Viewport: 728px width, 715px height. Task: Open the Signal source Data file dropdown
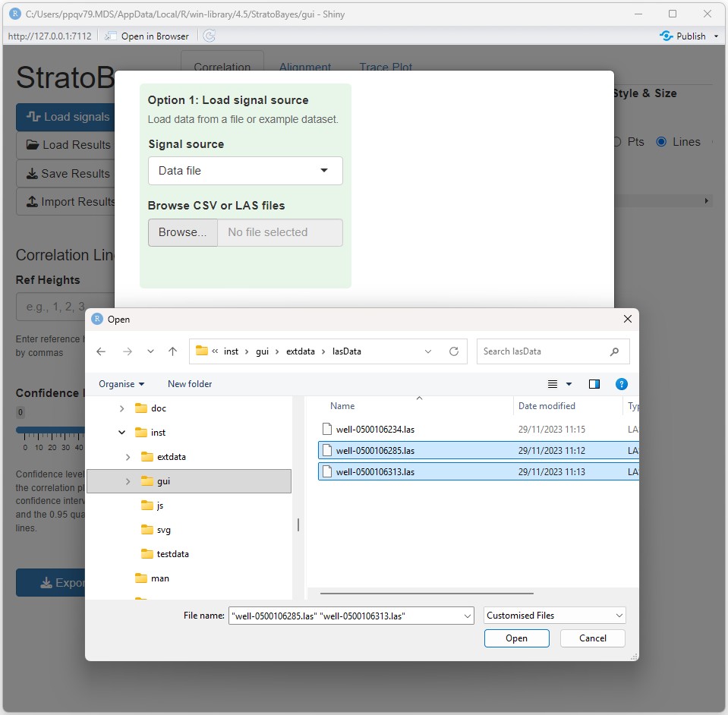click(x=245, y=171)
